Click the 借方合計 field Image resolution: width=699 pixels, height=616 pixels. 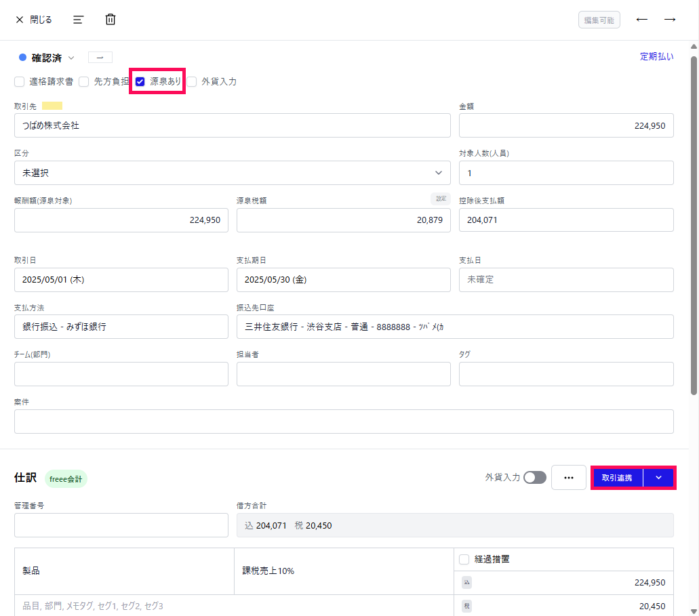pos(455,525)
